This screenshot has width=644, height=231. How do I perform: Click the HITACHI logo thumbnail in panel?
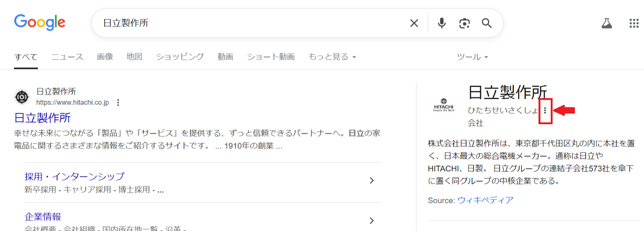444,105
